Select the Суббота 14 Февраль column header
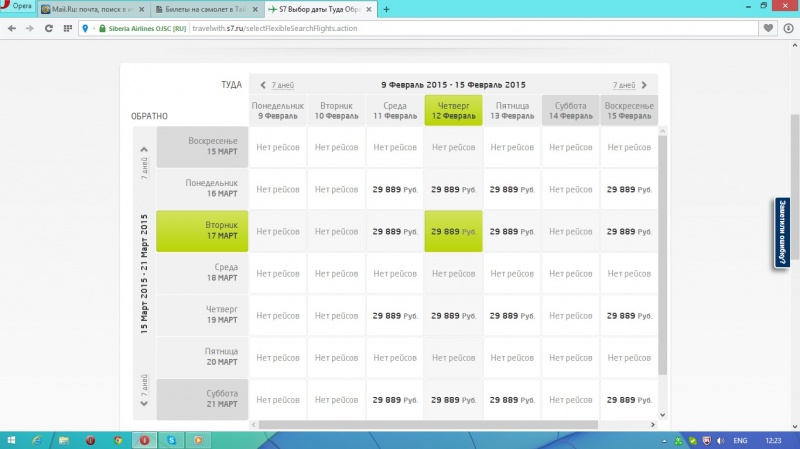This screenshot has height=449, width=800. click(x=570, y=110)
